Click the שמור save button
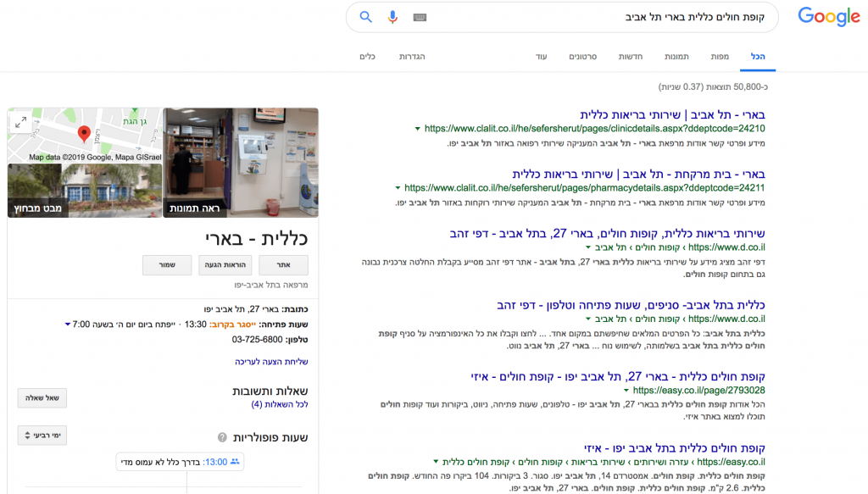Viewport: 868px width, 494px height. pyautogui.click(x=167, y=265)
